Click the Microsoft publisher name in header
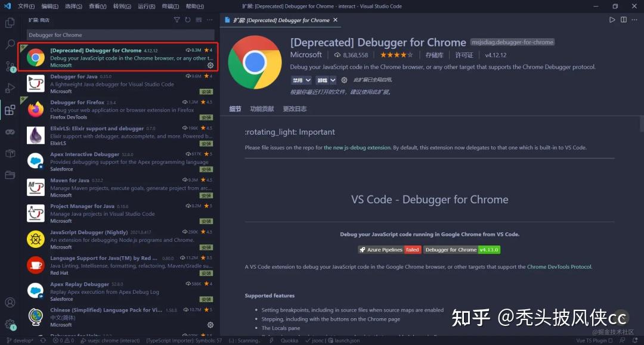This screenshot has height=345, width=644. tap(306, 55)
